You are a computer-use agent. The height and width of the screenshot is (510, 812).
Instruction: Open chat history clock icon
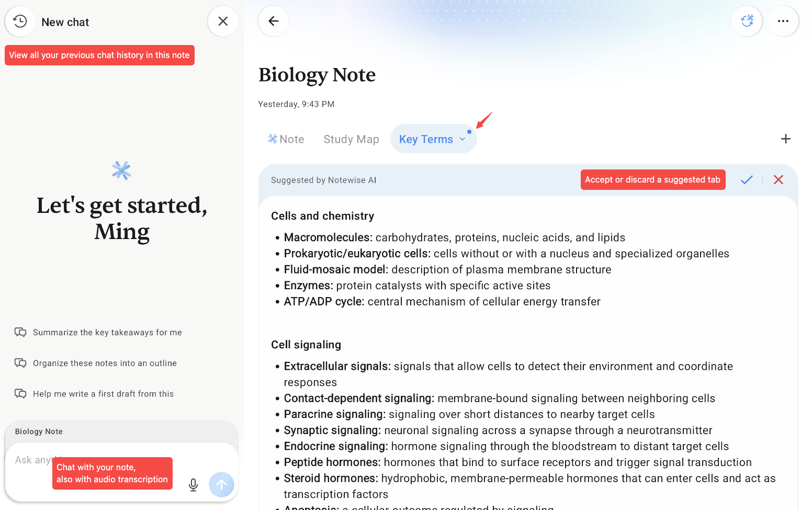tap(20, 21)
